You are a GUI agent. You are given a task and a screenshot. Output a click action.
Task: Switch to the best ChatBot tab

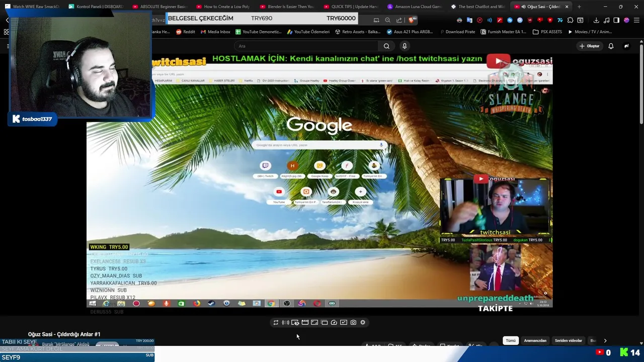[x=478, y=7]
